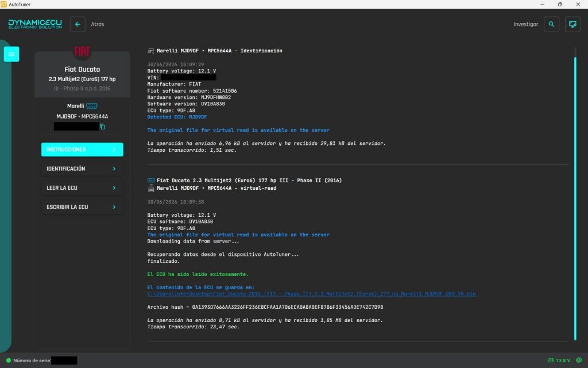Open the saved ECU .bin file path link
Viewport: 588px width, 368px height.
[x=311, y=294]
